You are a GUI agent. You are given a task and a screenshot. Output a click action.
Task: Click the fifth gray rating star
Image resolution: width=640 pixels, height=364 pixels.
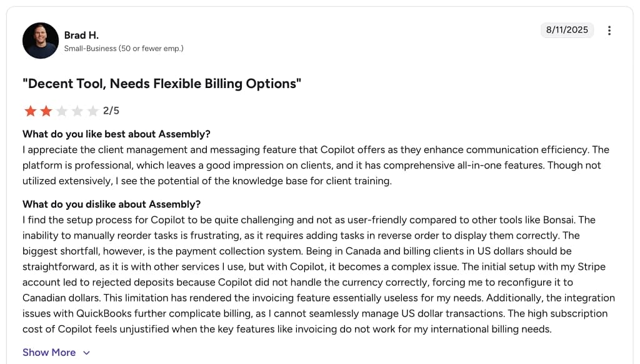click(92, 111)
